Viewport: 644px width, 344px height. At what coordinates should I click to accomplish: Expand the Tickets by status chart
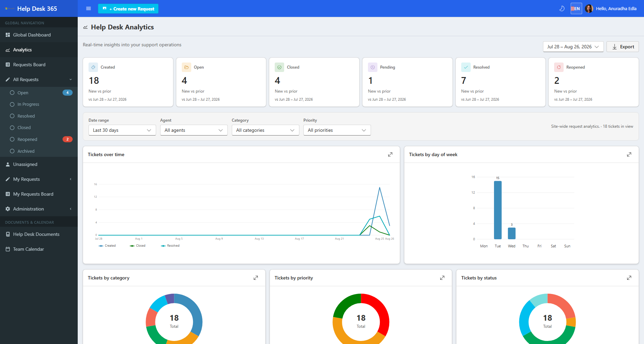click(629, 278)
